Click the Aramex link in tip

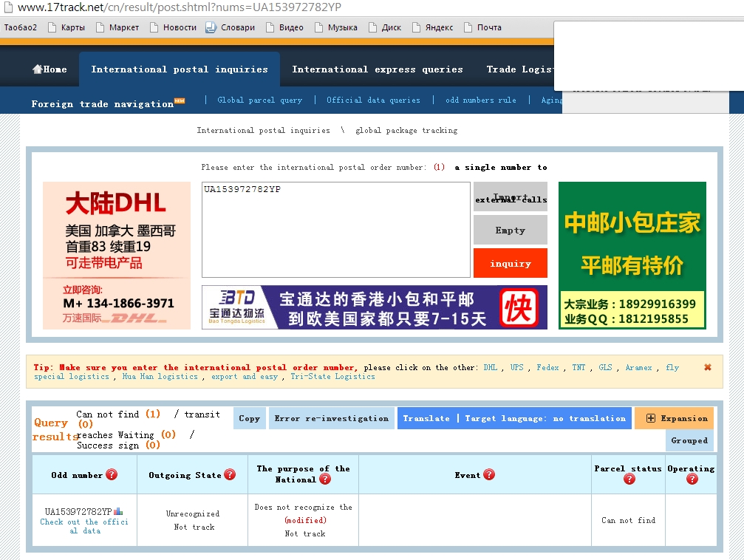coord(638,367)
